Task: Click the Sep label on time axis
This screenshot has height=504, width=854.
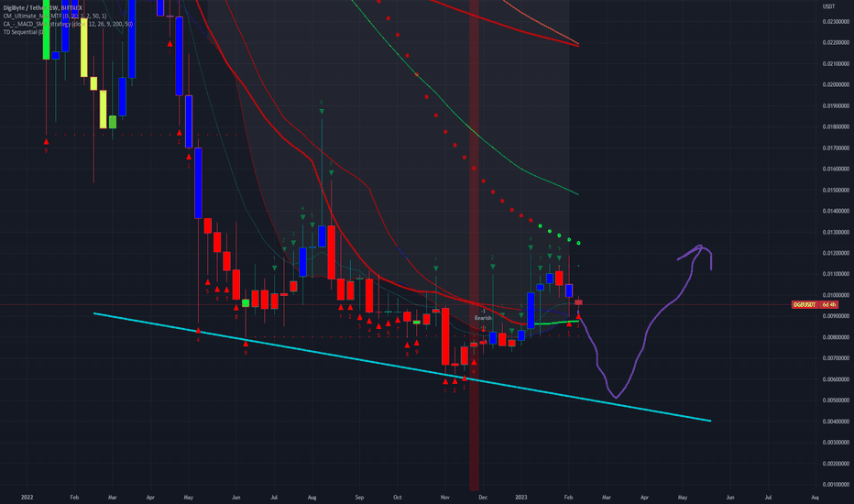Action: click(359, 498)
